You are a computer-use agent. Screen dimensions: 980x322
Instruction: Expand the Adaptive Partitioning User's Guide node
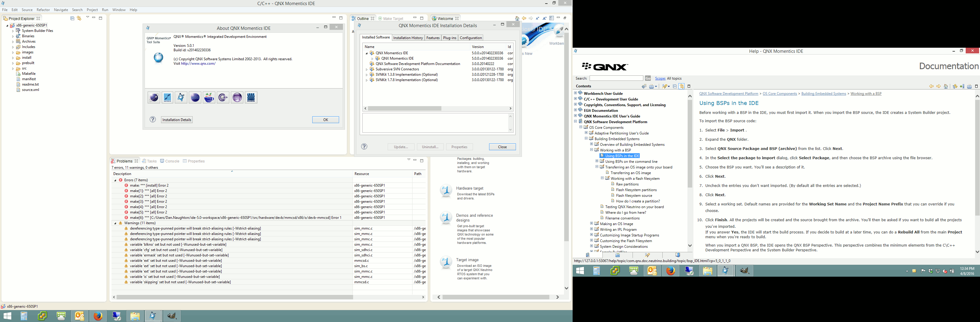point(586,133)
